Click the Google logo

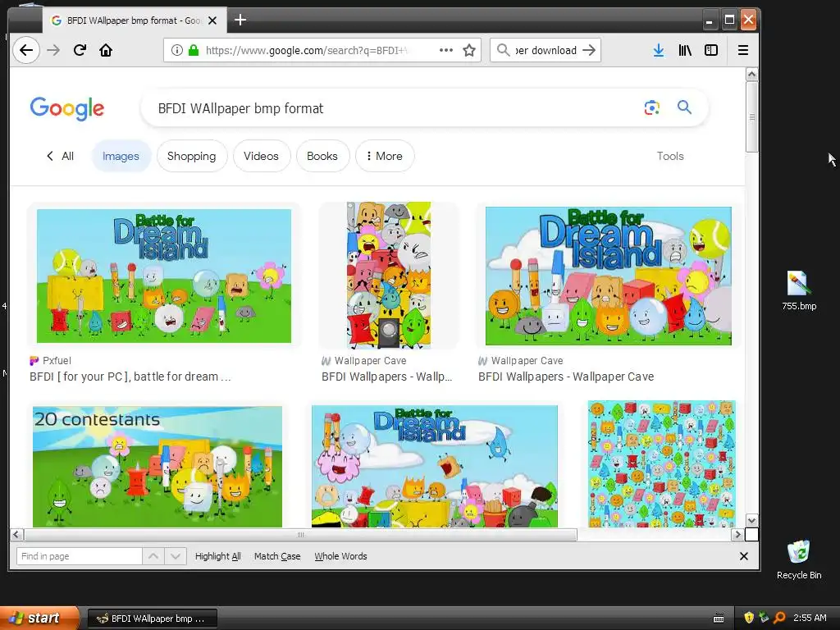[67, 109]
